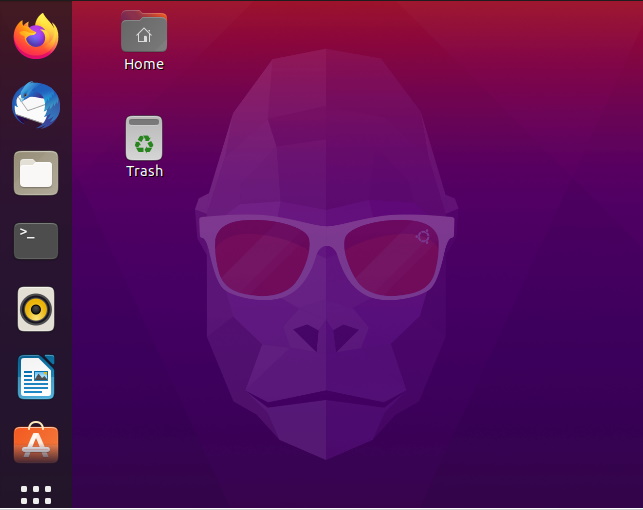Start LibreOffice Writer from the dock
The height and width of the screenshot is (510, 643).
pyautogui.click(x=36, y=377)
